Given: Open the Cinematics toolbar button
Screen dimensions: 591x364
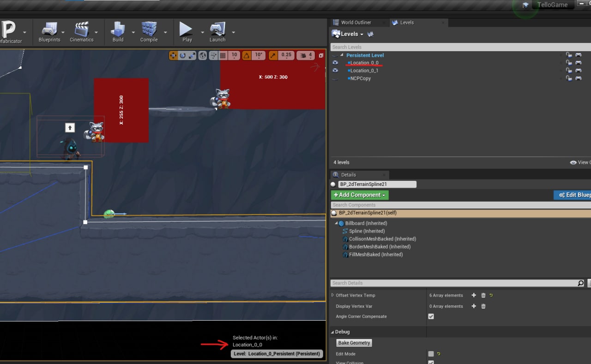Looking at the screenshot, I should pos(82,32).
